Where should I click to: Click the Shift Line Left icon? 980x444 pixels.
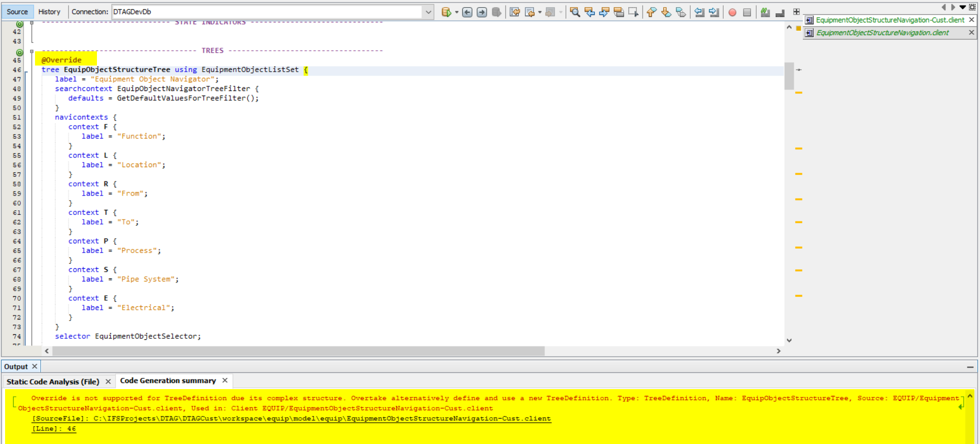coord(699,12)
